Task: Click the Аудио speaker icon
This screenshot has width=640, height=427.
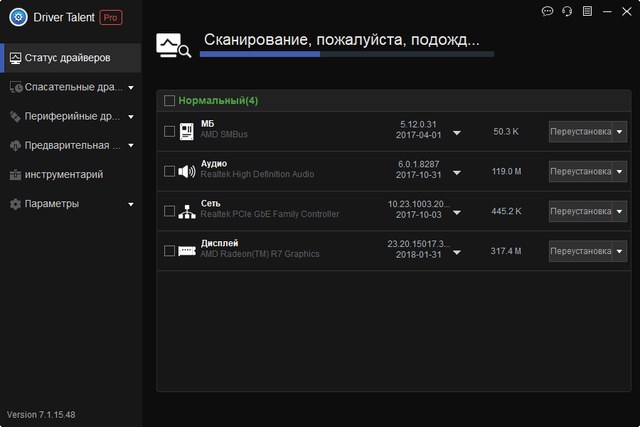Action: (x=186, y=171)
